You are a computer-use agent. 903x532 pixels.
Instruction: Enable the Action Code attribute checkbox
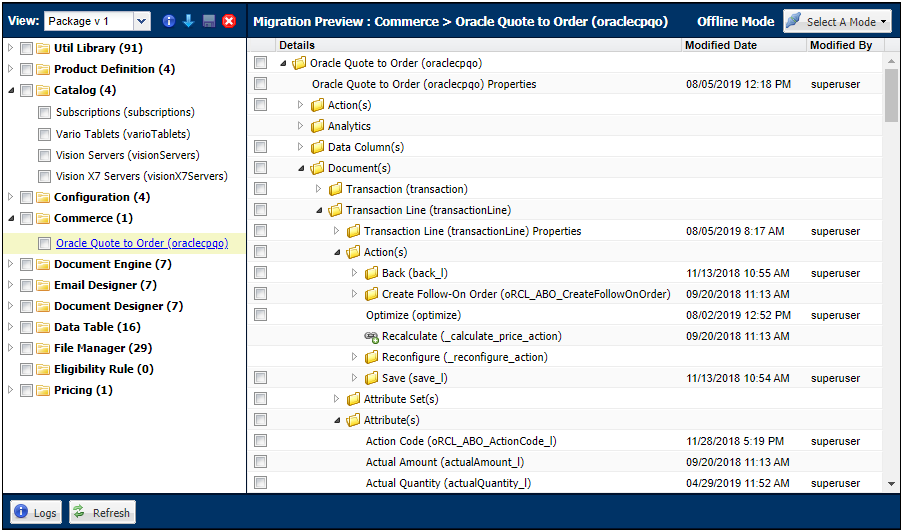tap(261, 441)
